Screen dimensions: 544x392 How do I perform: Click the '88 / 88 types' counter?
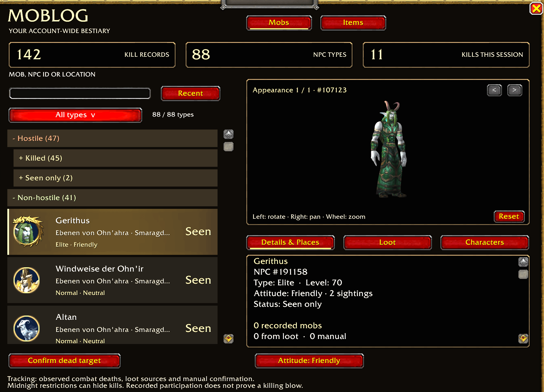pos(173,115)
